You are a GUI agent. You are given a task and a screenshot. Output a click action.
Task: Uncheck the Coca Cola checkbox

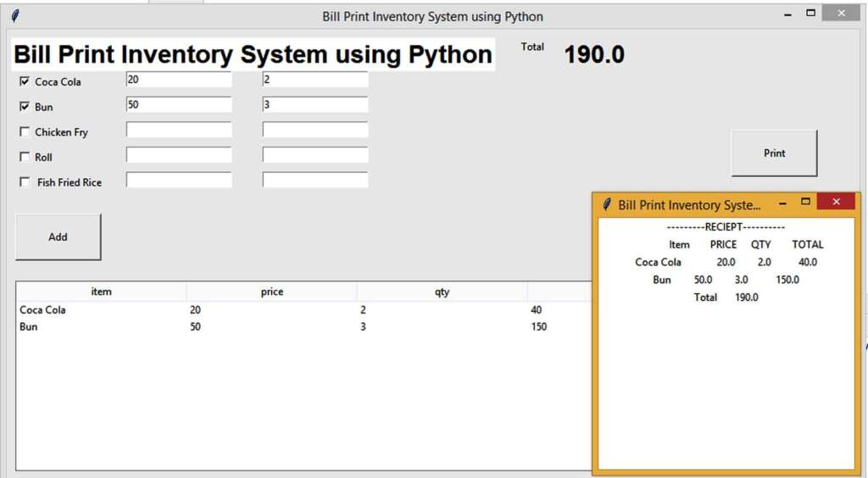(24, 82)
